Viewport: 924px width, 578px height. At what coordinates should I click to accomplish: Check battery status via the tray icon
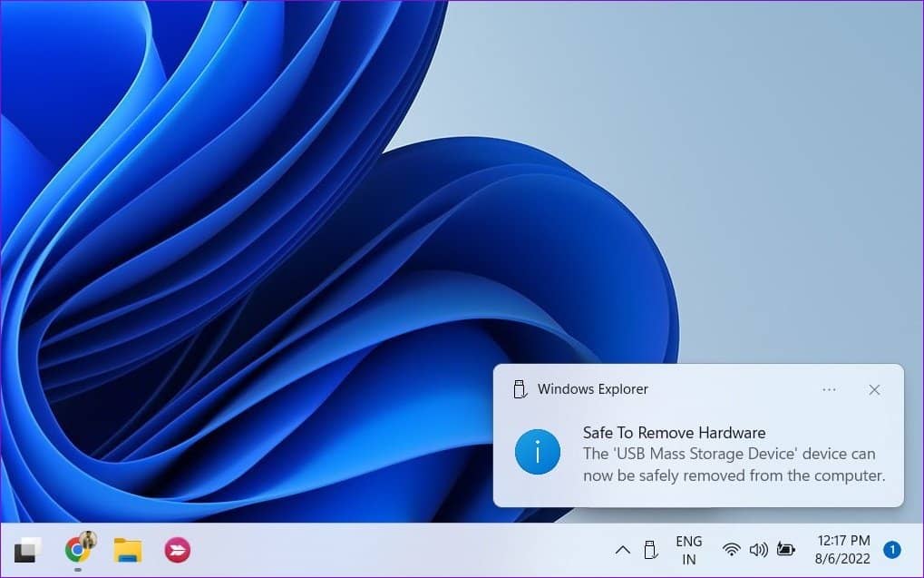tap(785, 550)
